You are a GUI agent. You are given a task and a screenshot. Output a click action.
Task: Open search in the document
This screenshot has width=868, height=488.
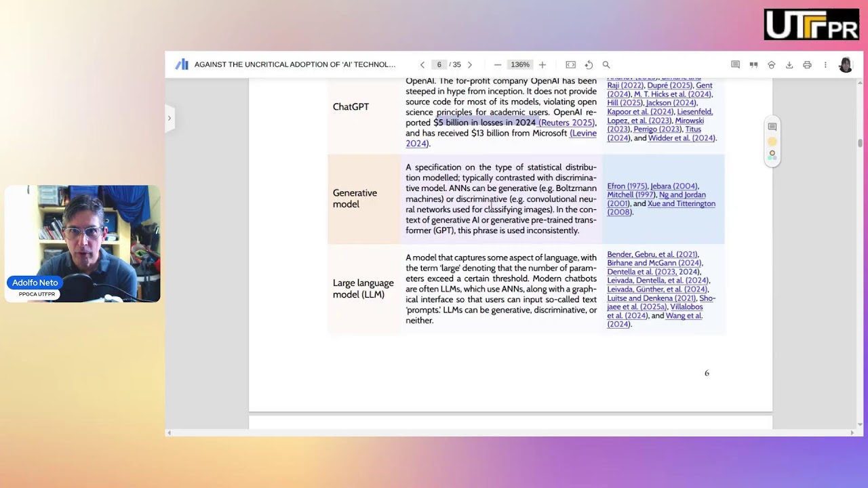tap(606, 65)
